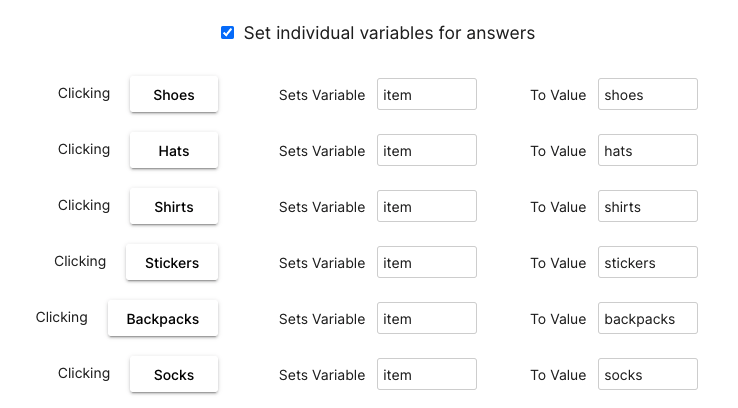This screenshot has width=738, height=408.
Task: Click the Shoes answer button
Action: tap(174, 95)
